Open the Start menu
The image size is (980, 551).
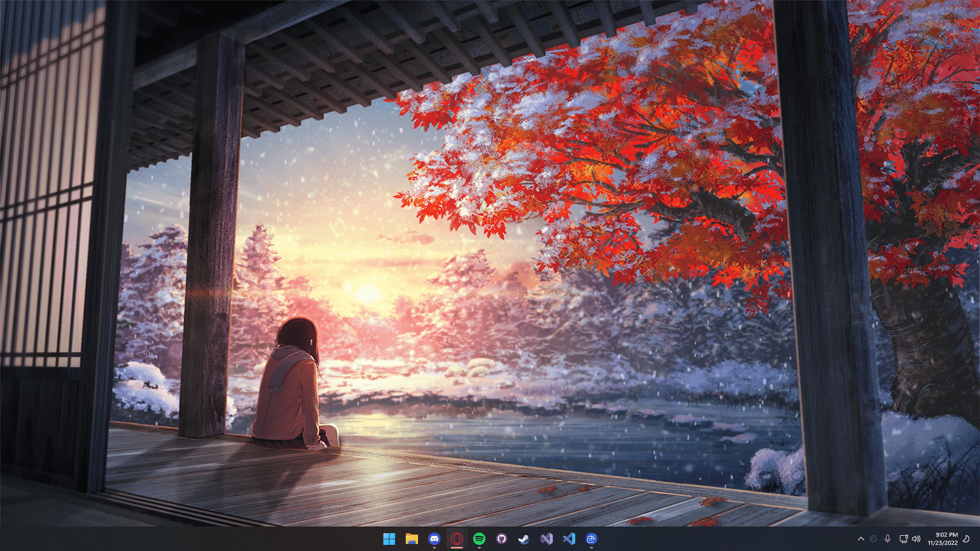(x=389, y=538)
